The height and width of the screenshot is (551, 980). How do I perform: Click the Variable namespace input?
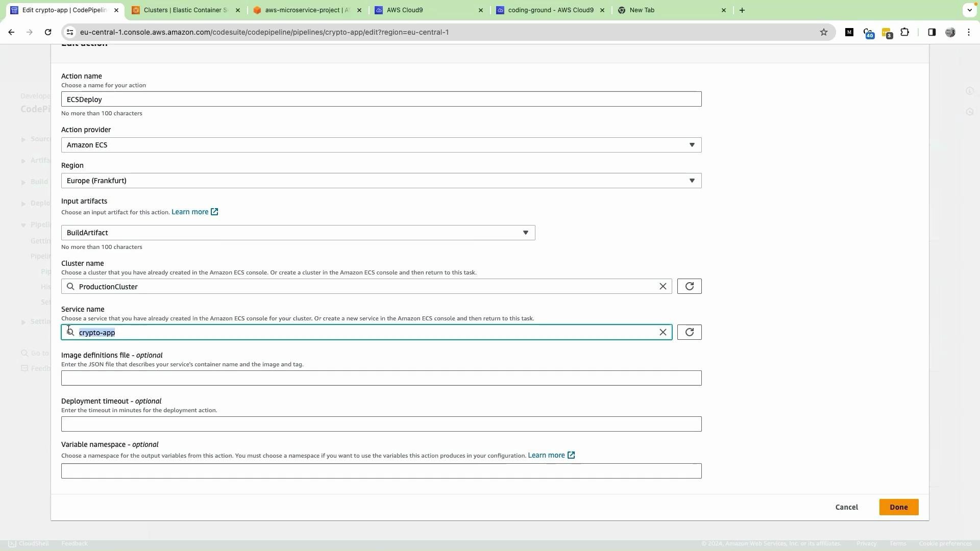[381, 471]
